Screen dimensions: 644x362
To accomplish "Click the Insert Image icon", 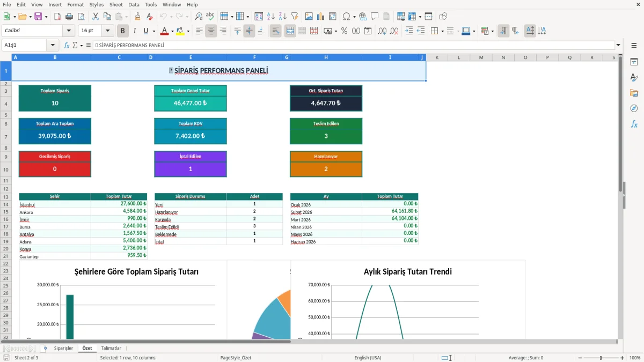I will (309, 17).
